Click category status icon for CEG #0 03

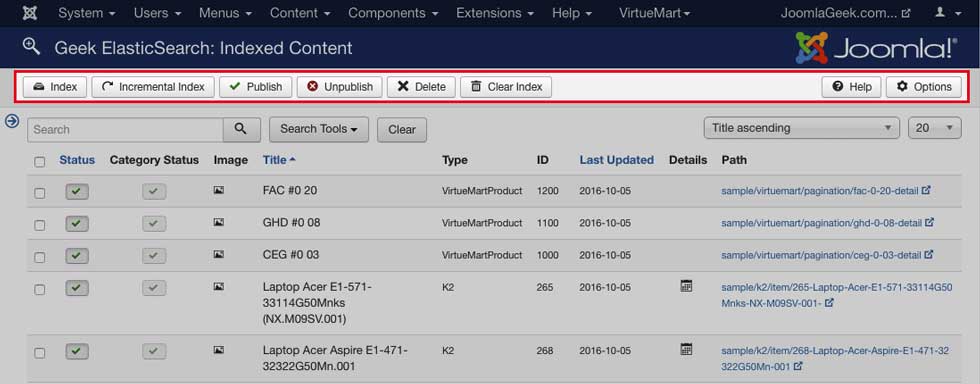click(154, 256)
